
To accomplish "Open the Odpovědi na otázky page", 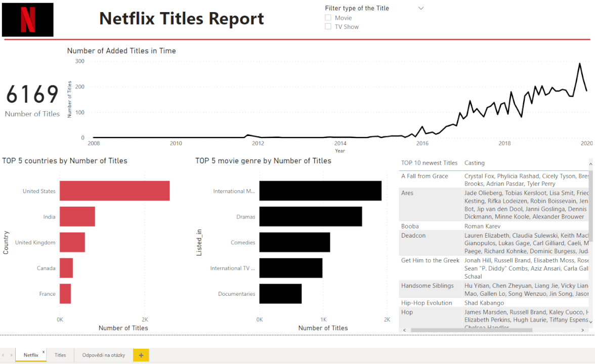I will pyautogui.click(x=103, y=355).
